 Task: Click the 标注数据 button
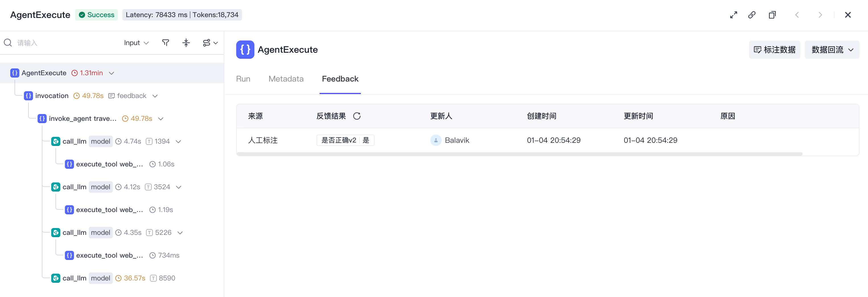click(774, 50)
